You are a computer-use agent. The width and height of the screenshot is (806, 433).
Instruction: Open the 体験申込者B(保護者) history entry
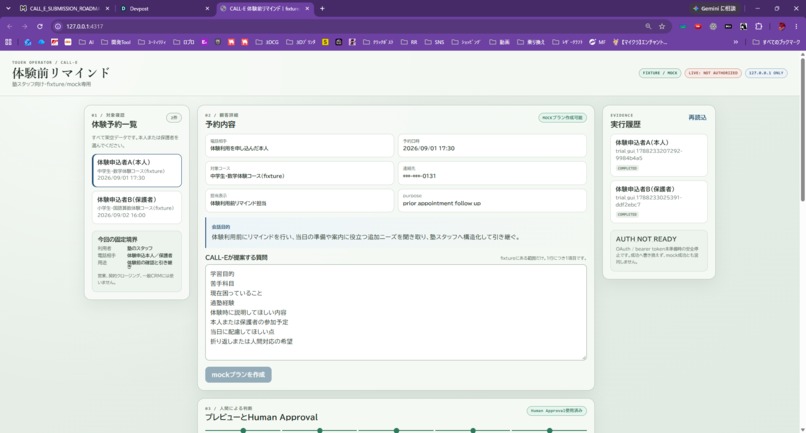658,202
